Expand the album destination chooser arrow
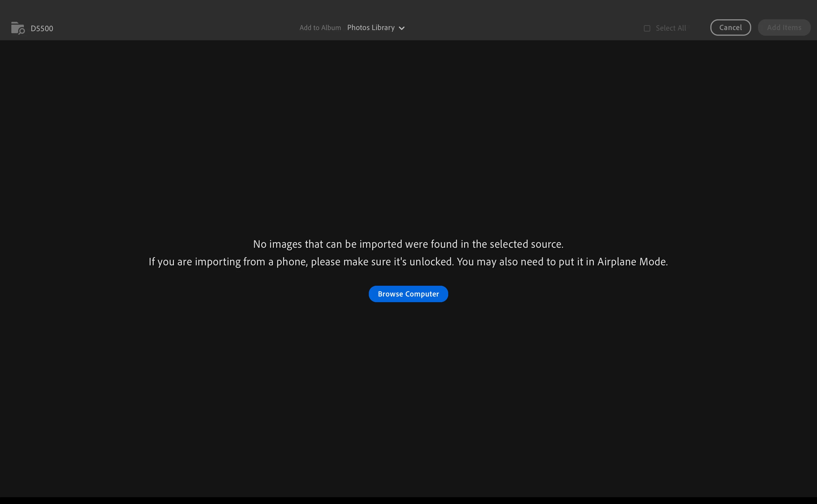This screenshot has width=817, height=504. click(x=402, y=28)
